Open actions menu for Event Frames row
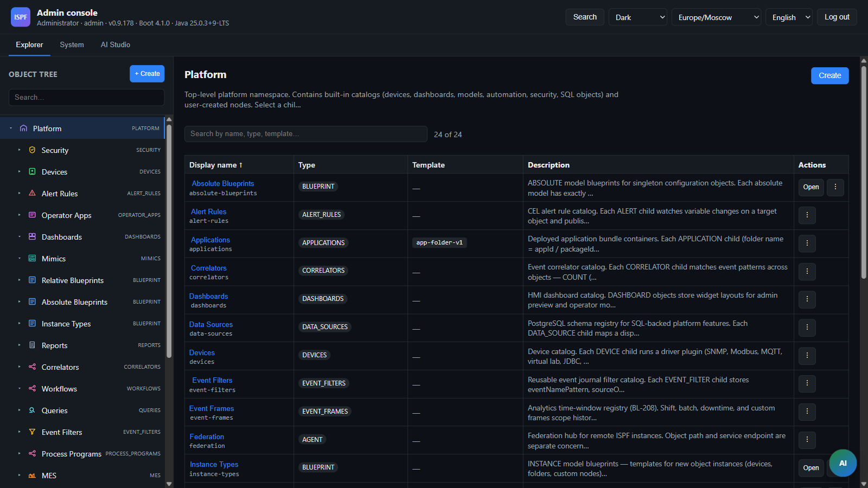Viewport: 868px width, 488px height. [807, 412]
